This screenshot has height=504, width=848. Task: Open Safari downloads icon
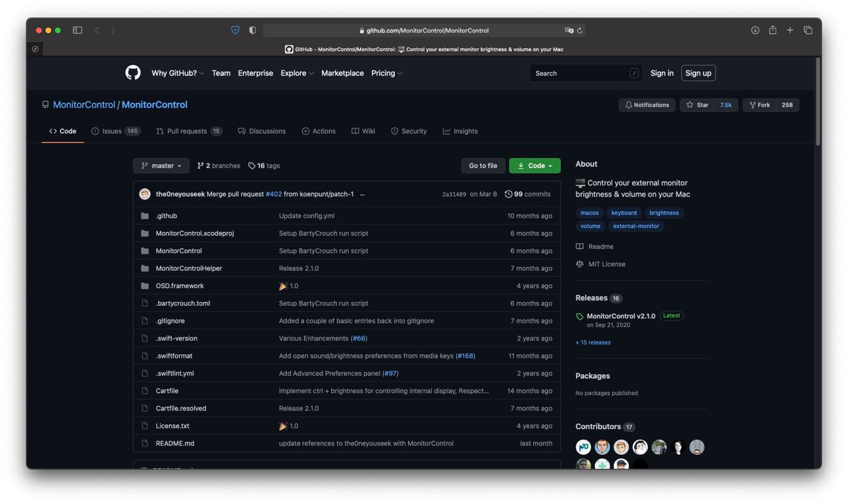(755, 30)
